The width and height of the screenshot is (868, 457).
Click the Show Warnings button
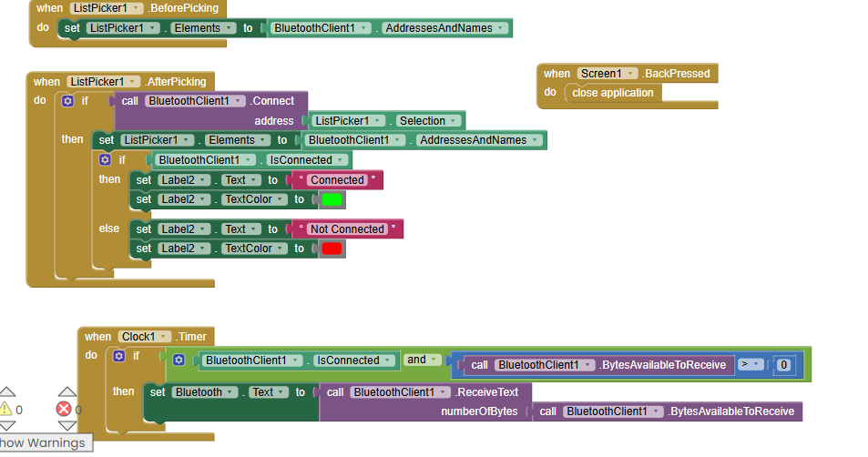click(x=45, y=442)
